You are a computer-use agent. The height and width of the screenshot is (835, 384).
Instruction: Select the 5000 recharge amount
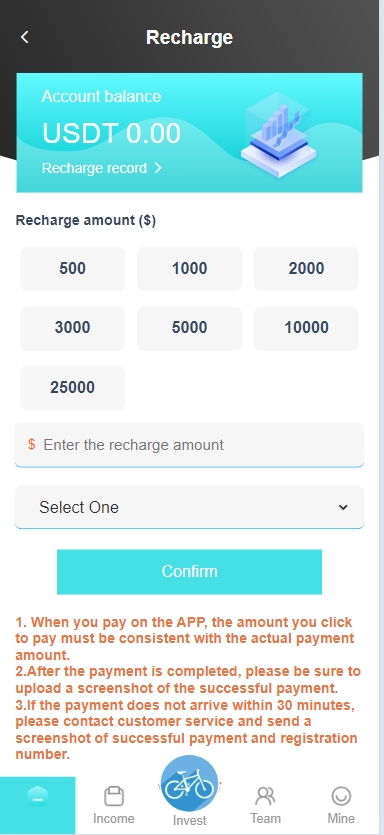[190, 328]
